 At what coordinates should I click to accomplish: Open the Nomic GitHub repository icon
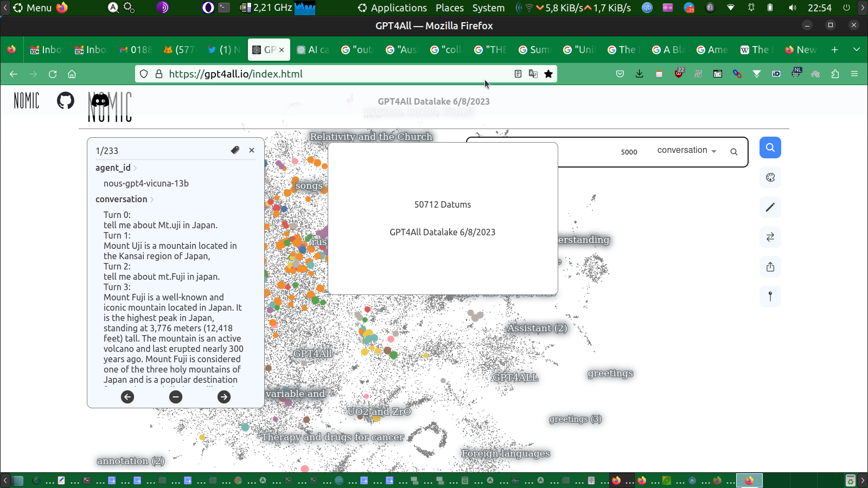tap(66, 100)
